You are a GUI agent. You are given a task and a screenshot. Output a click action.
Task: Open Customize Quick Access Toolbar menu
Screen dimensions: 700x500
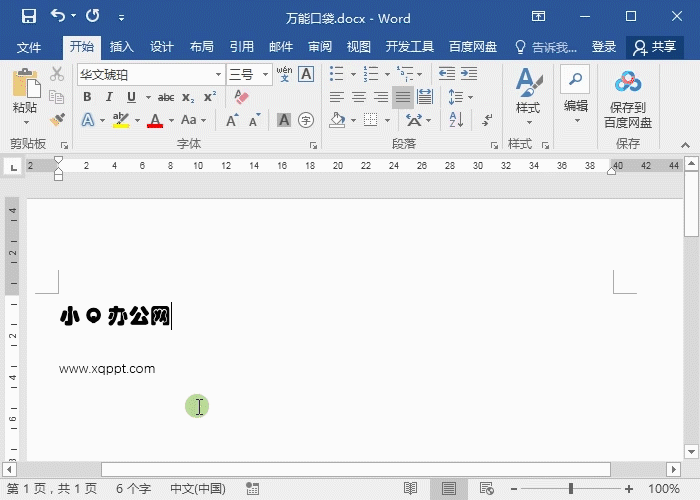tap(121, 17)
